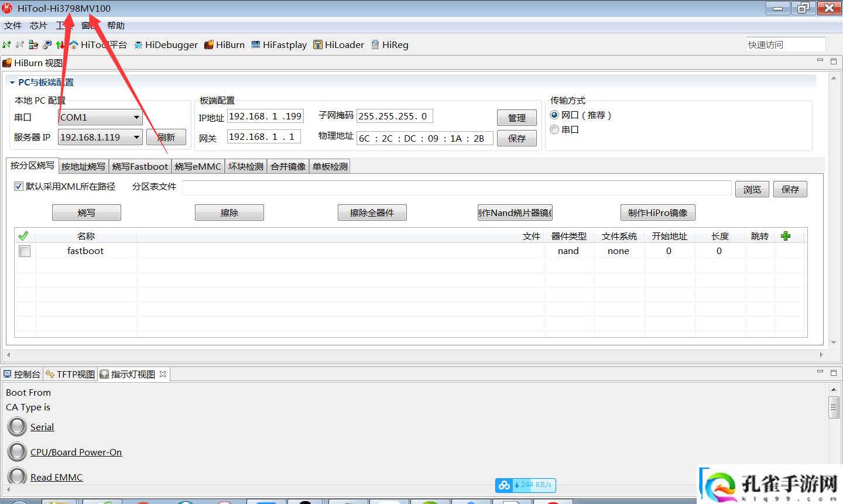Open the HiFastplay perspective
This screenshot has height=504, width=843.
pyautogui.click(x=279, y=44)
